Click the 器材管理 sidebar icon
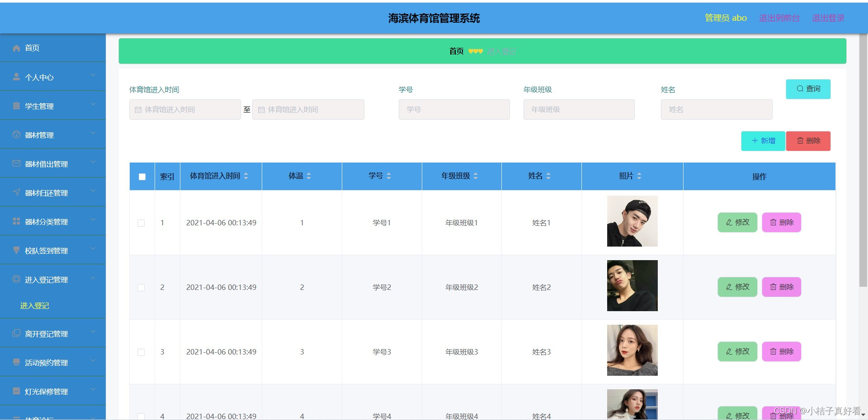 (16, 135)
